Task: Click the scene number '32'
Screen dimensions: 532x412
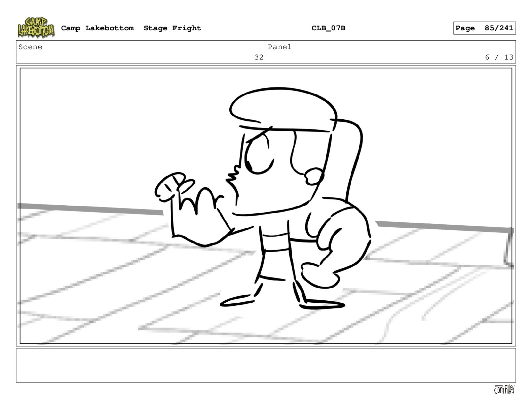Action: point(259,57)
